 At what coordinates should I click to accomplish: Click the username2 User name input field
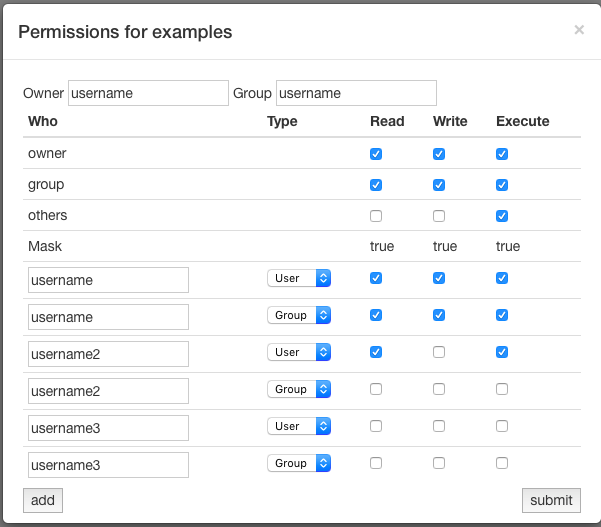coord(108,354)
